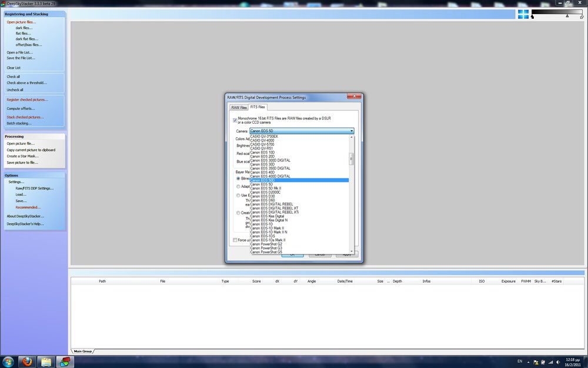Select Canon EOS-1D Mark II from list

[x=268, y=228]
